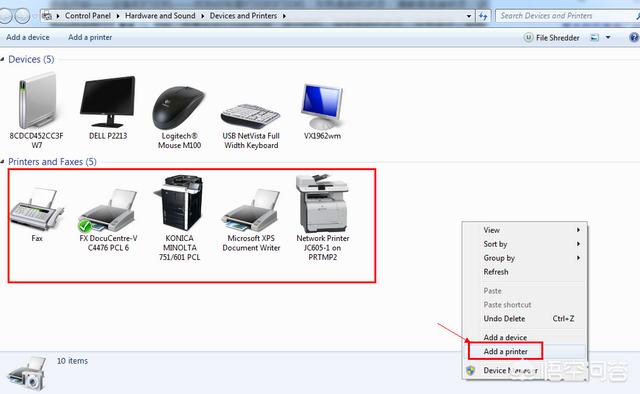
Task: Open the Group by submenu
Action: 524,258
